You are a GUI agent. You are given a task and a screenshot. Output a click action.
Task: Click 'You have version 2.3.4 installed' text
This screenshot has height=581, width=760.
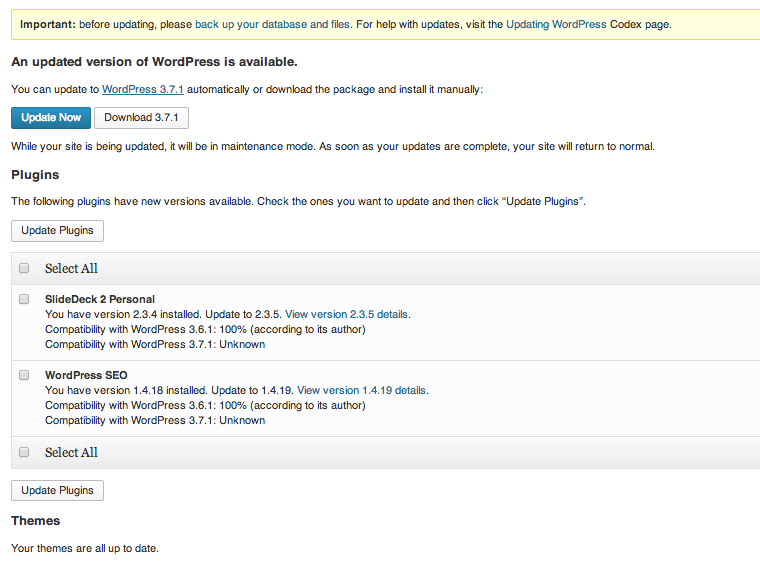click(123, 314)
